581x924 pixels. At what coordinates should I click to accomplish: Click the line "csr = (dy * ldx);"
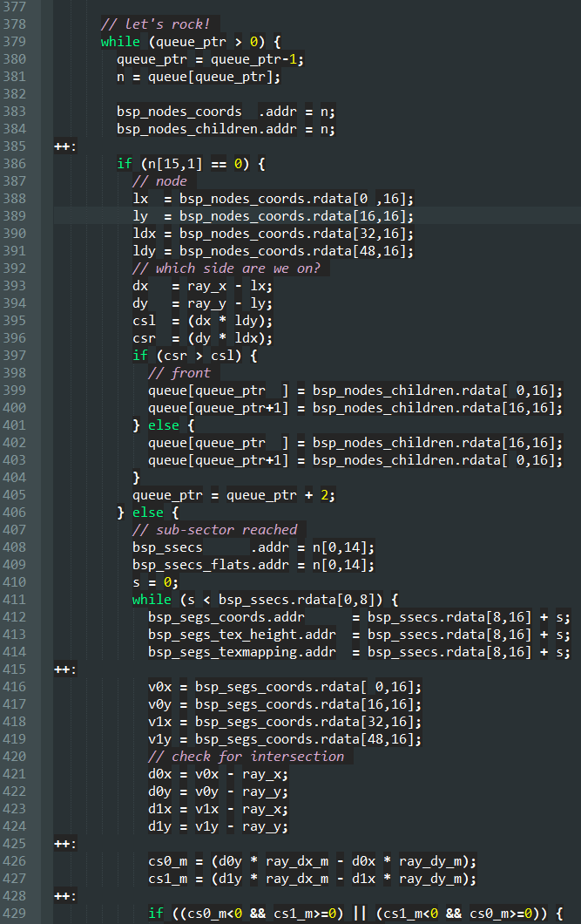(202, 338)
